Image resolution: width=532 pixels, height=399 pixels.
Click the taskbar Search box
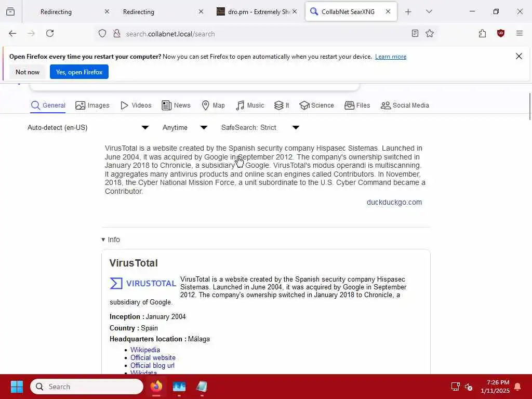pos(87,387)
